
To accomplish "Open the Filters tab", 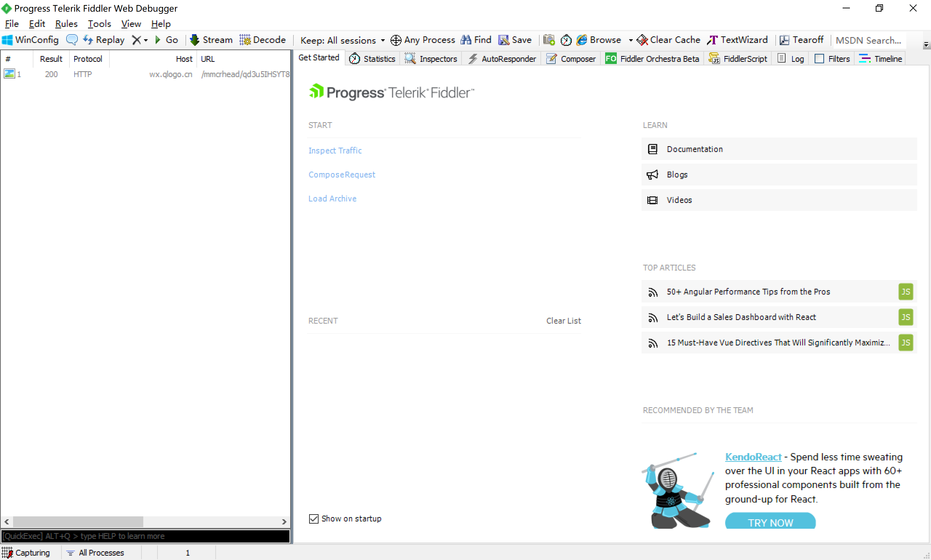I will pyautogui.click(x=832, y=59).
